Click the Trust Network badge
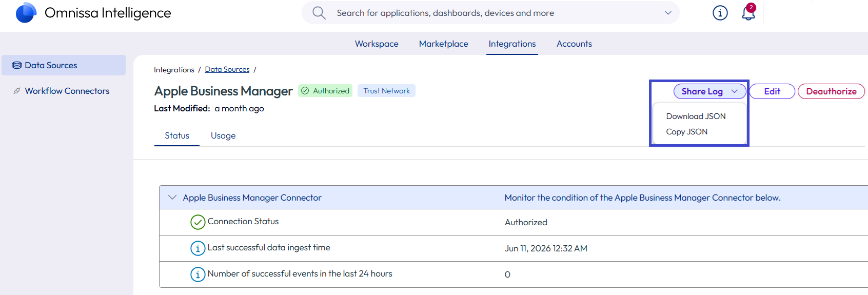Screen dimensions: 868x295 click(x=386, y=91)
